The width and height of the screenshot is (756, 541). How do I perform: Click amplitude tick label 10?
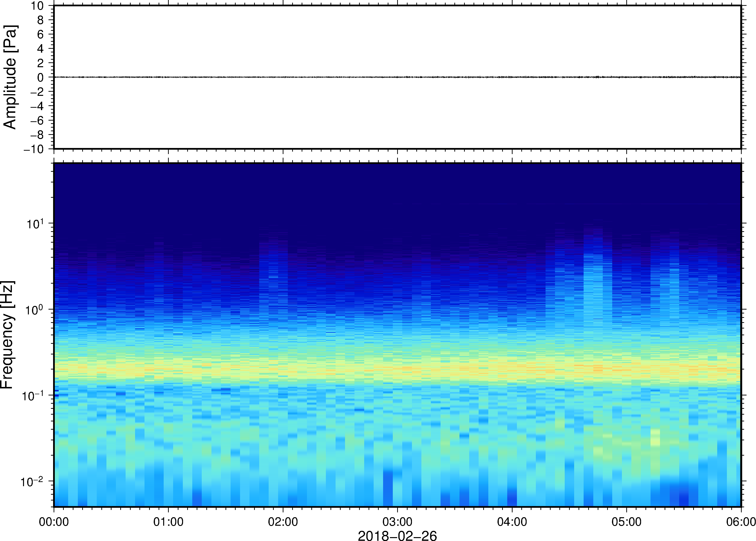[38, 6]
